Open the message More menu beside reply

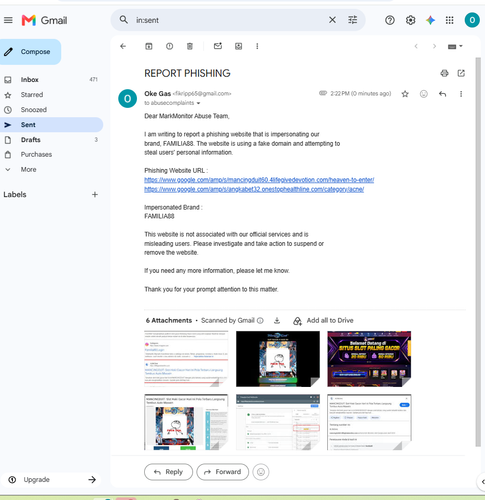pos(461,94)
